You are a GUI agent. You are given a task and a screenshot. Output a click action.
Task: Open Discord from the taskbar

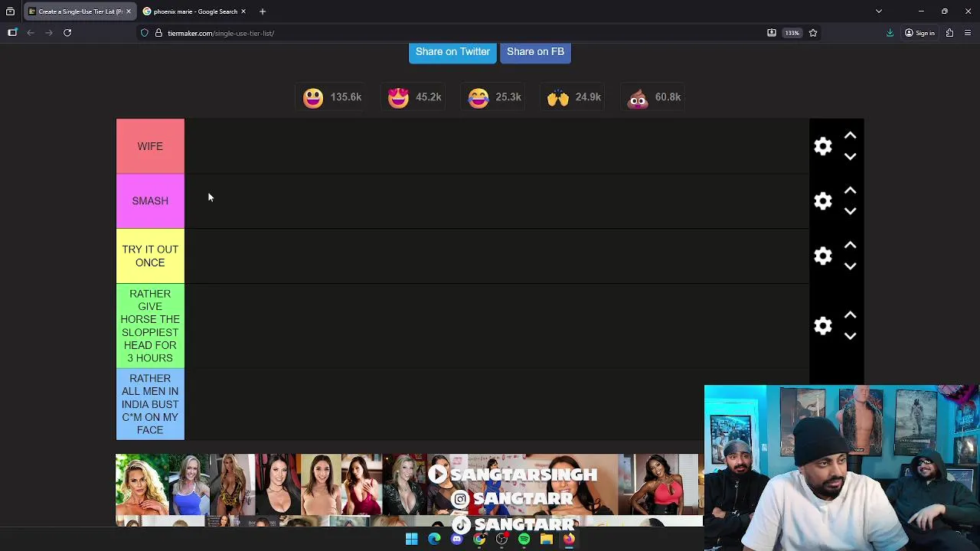[x=457, y=539]
